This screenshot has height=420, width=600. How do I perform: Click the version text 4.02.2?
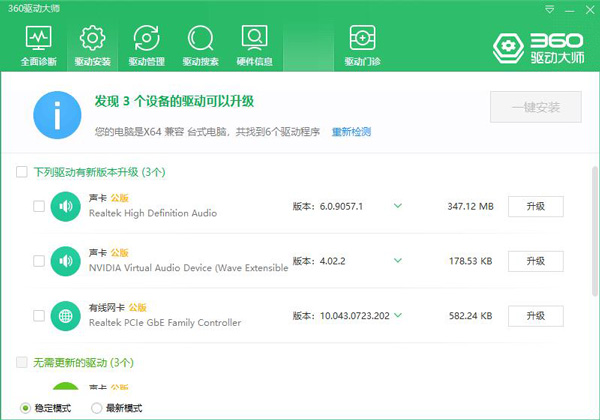[333, 261]
